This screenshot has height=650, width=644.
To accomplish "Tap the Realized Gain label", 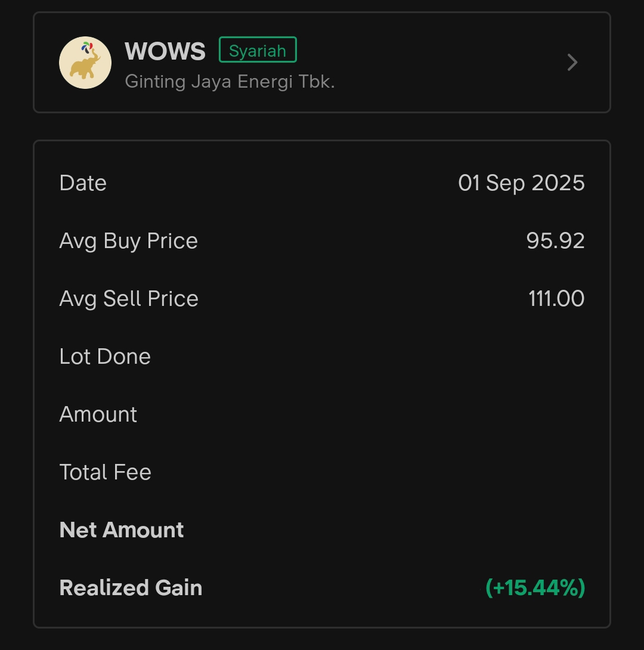I will 131,588.
